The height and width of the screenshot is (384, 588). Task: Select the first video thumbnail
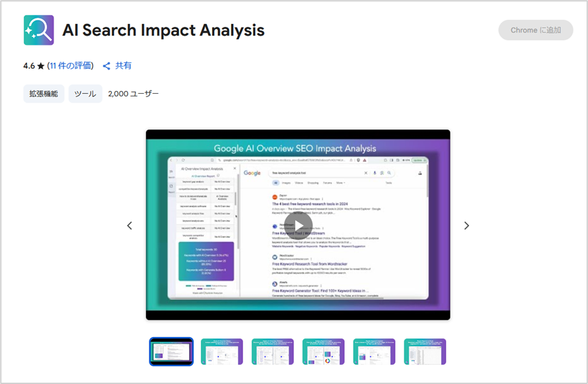[x=171, y=352]
